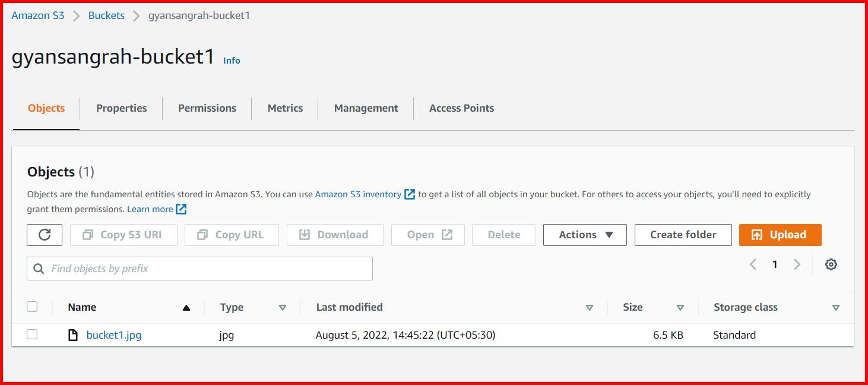The image size is (868, 385).
Task: Click the Create folder button
Action: 683,235
